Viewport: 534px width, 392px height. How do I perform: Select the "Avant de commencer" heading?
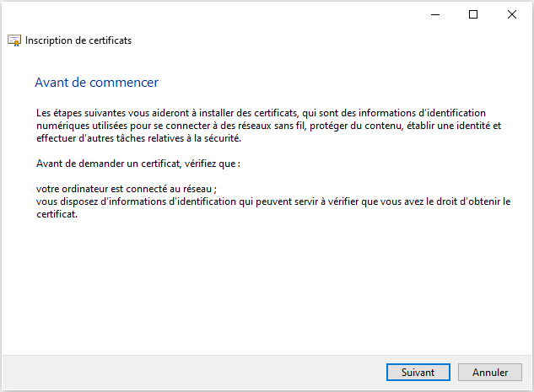[x=96, y=83]
